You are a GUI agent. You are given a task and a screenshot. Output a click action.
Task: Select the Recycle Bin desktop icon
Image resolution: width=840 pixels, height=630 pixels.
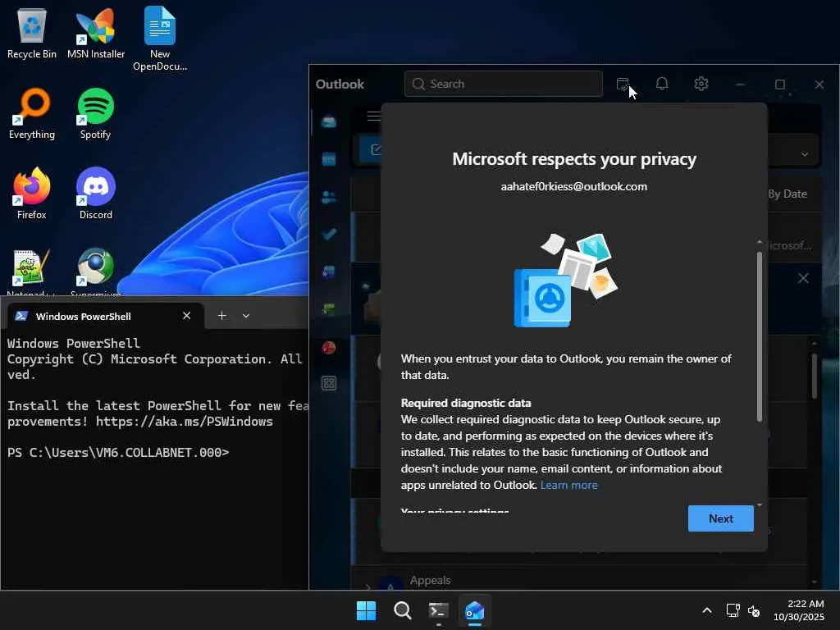[x=32, y=33]
